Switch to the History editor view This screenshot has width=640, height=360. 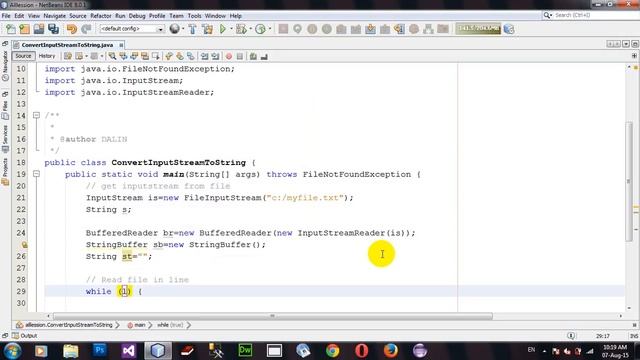click(x=47, y=56)
